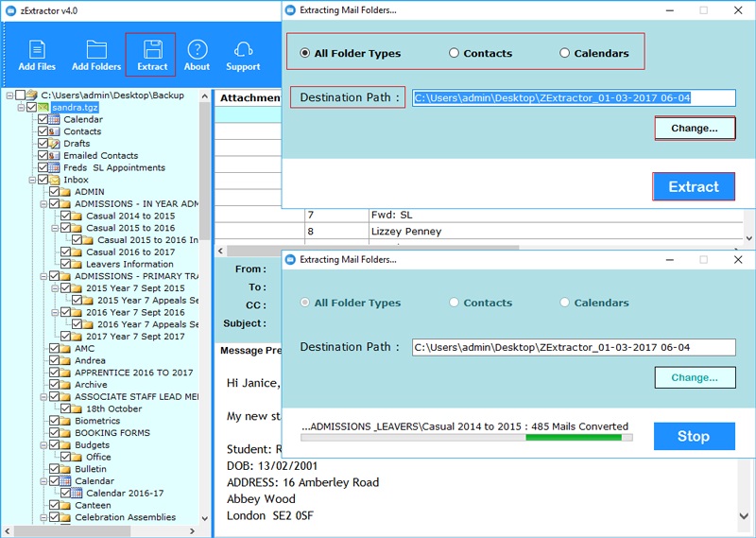The height and width of the screenshot is (538, 756).
Task: Click the sandra.tgz mail archive icon
Action: click(43, 107)
